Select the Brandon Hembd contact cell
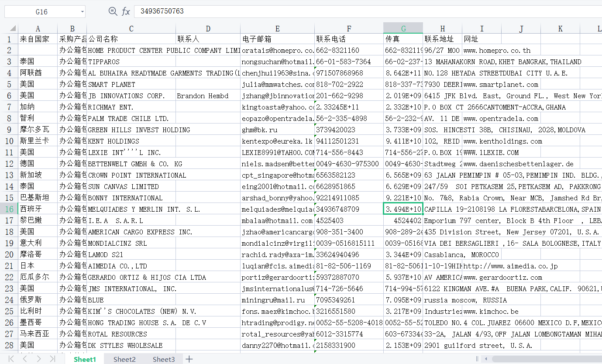602x364 pixels. point(208,96)
